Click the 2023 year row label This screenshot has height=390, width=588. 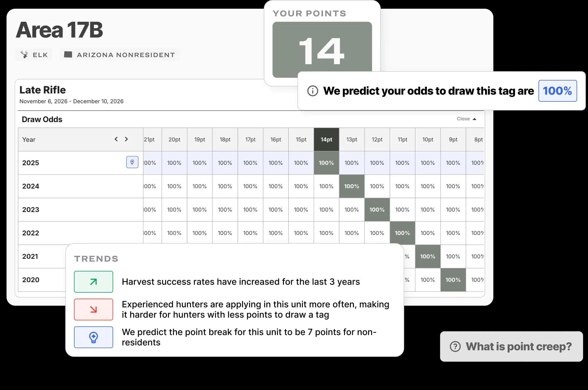(31, 210)
